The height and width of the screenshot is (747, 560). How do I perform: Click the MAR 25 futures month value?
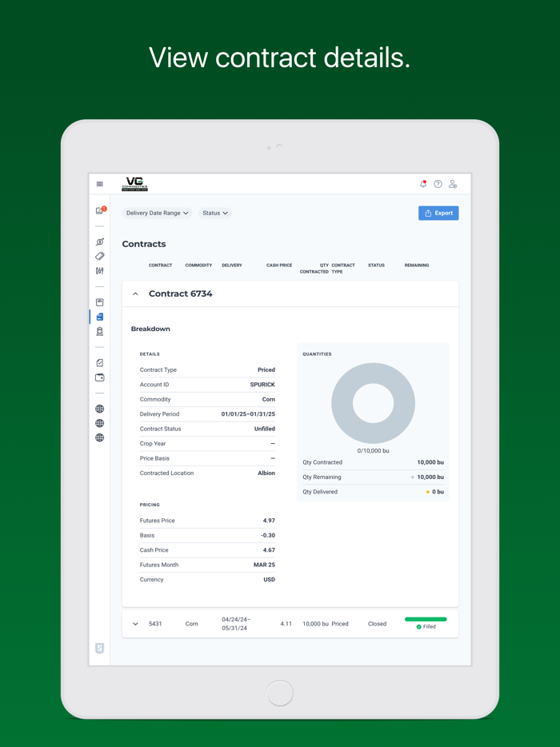point(264,565)
